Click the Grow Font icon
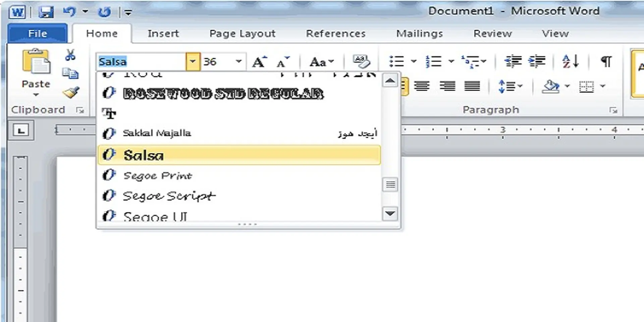The width and height of the screenshot is (644, 322). [x=258, y=61]
